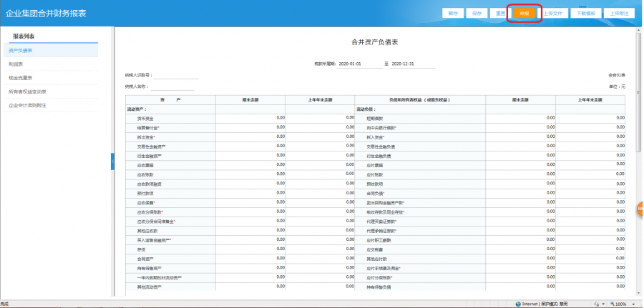Click the 吸收存款及同业存放 row label
The image size is (644, 308).
click(x=385, y=212)
